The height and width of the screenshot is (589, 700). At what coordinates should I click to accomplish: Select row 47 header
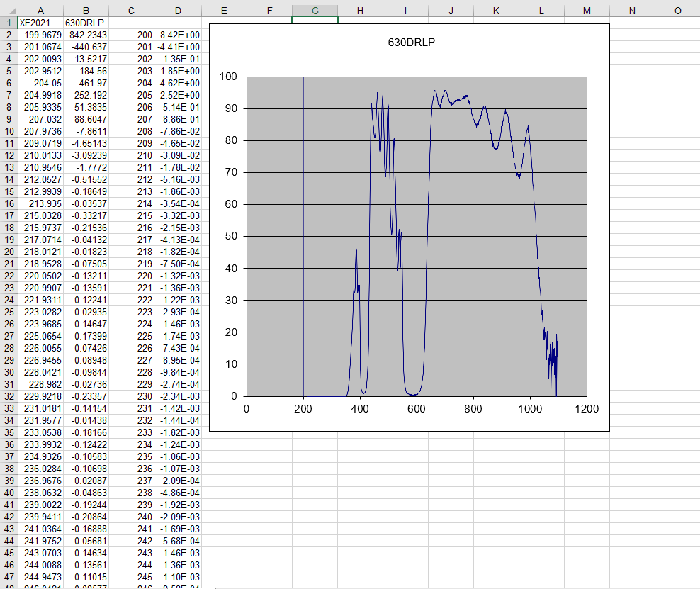coord(8,577)
